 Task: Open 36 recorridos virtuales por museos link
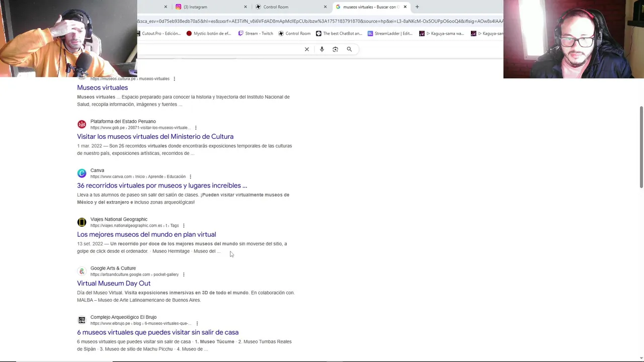click(x=162, y=186)
